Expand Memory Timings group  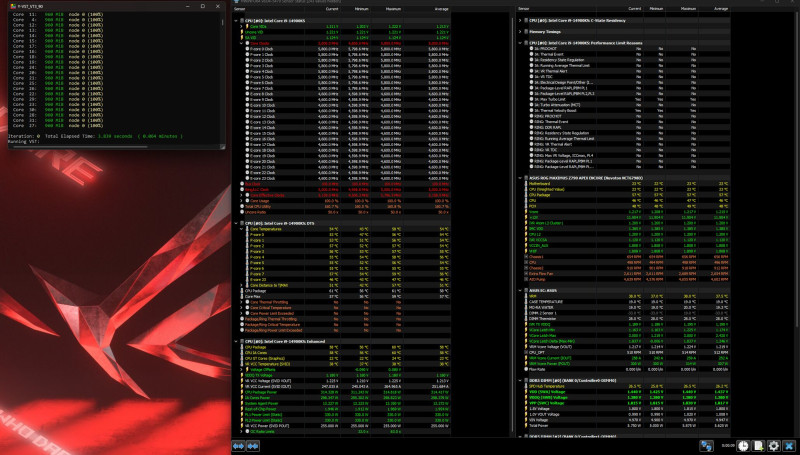click(520, 32)
